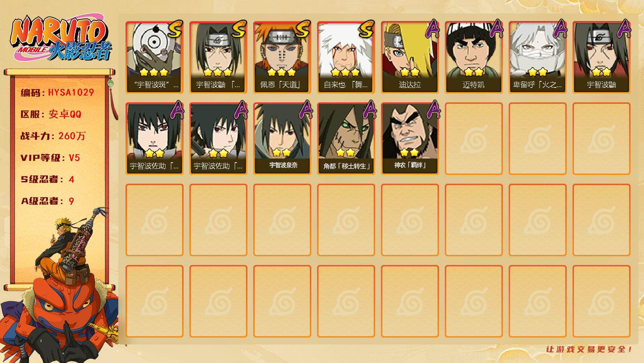Image resolution: width=644 pixels, height=363 pixels.
Task: Click the 让游戏交易更安全 slogan text
Action: pos(590,349)
